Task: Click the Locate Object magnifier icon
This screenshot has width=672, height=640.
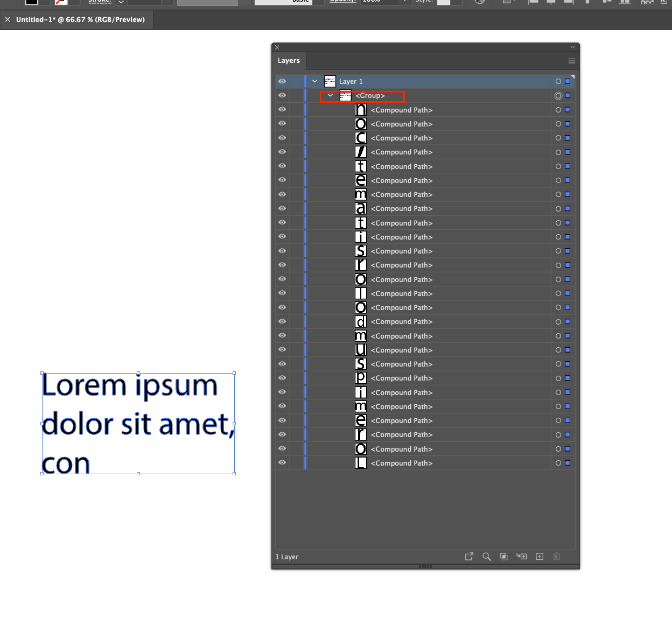Action: [487, 557]
